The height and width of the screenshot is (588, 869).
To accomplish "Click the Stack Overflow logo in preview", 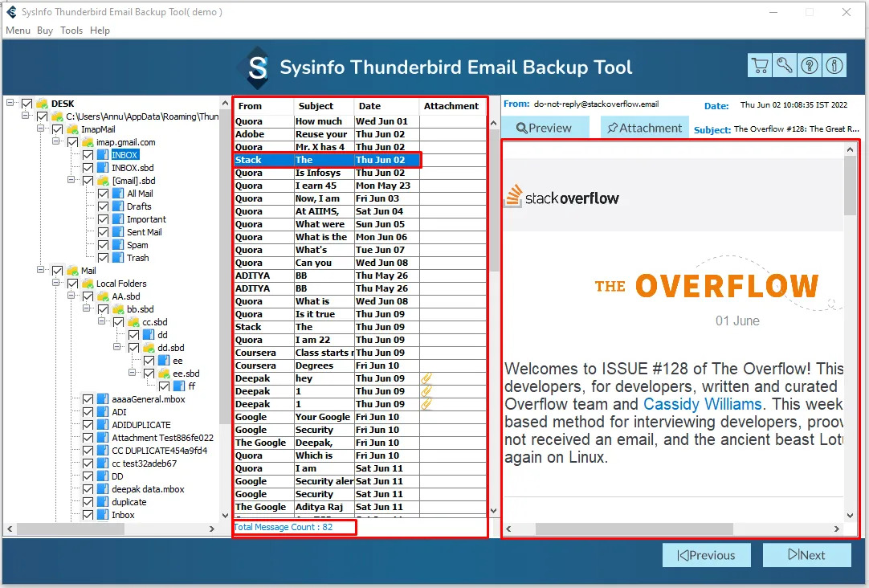I will click(x=562, y=198).
